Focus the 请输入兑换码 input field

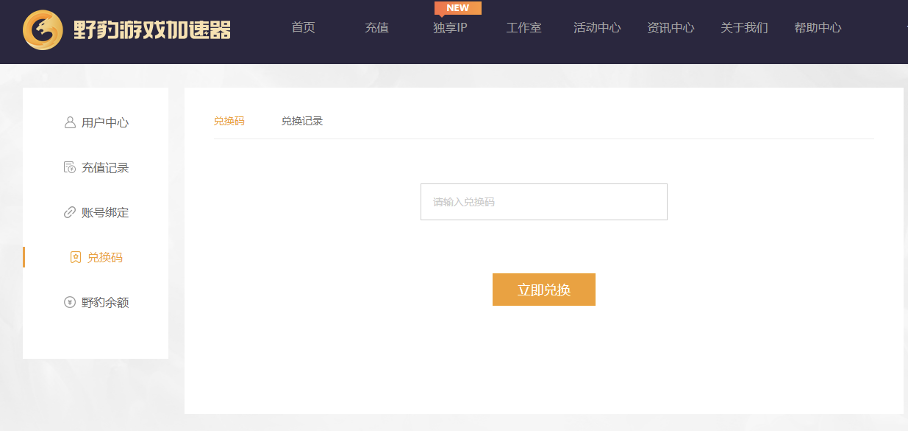[x=544, y=202]
